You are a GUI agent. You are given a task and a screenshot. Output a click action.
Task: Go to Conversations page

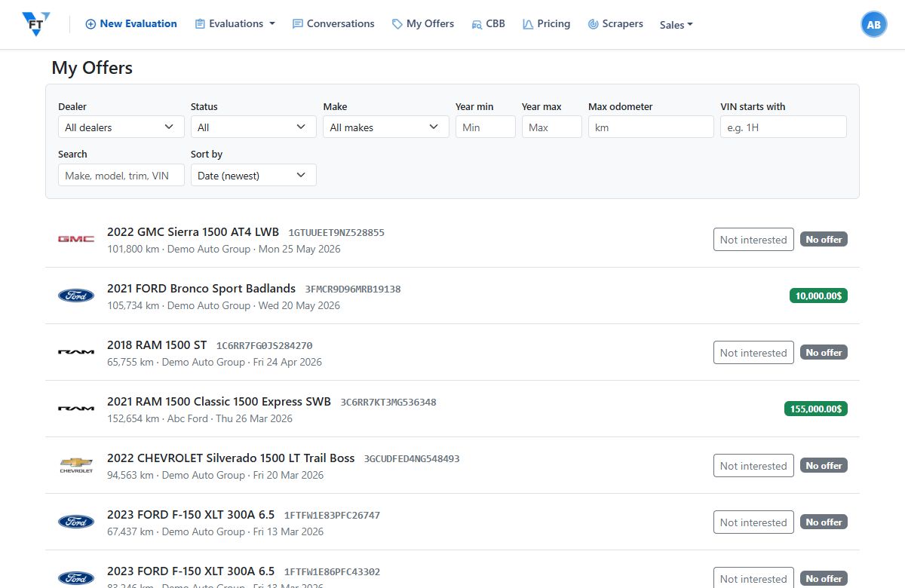point(333,24)
